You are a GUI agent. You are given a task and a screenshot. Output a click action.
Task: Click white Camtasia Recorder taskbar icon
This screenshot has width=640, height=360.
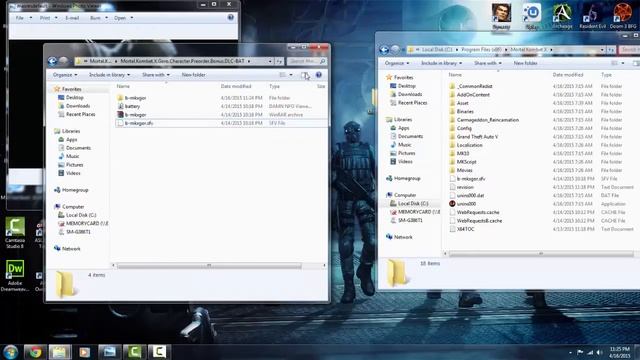(x=159, y=352)
